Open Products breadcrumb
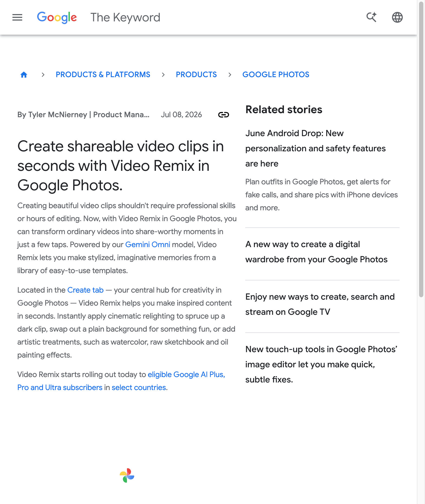425x504 pixels. pyautogui.click(x=196, y=75)
